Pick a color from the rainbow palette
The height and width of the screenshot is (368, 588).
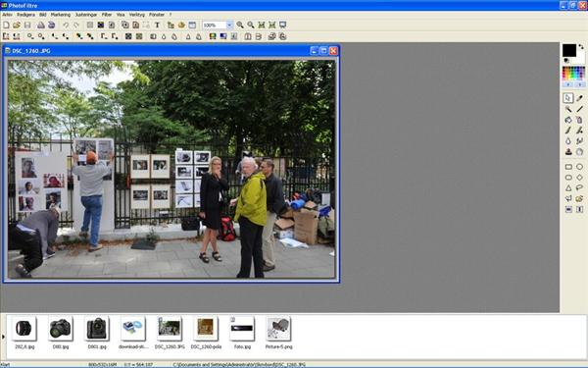tap(573, 74)
